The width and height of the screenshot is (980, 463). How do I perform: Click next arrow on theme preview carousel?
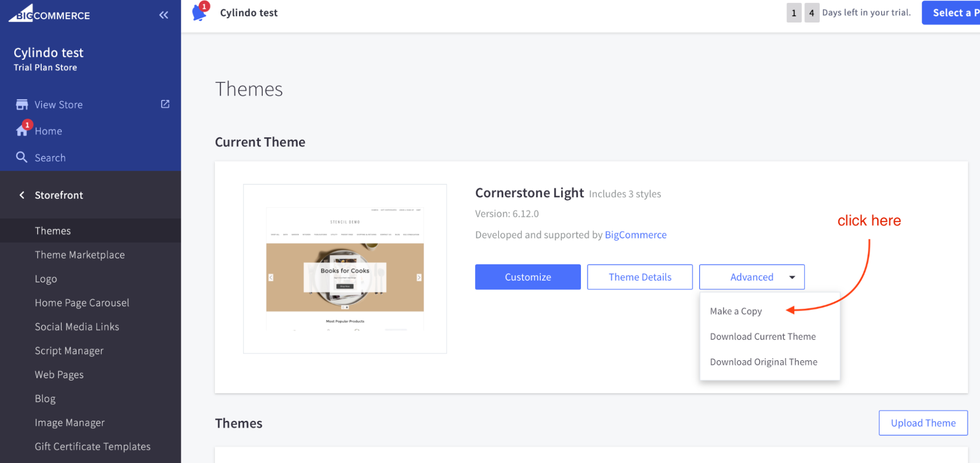(x=419, y=278)
